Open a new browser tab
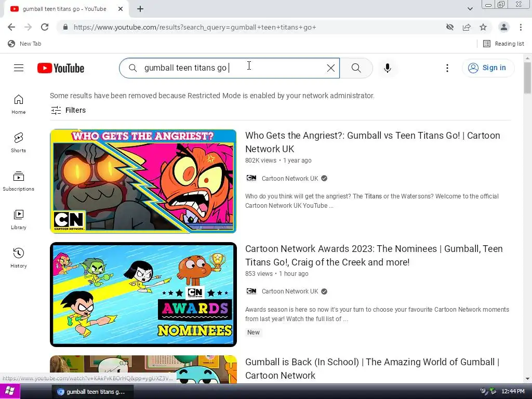The height and width of the screenshot is (399, 532). 140,9
